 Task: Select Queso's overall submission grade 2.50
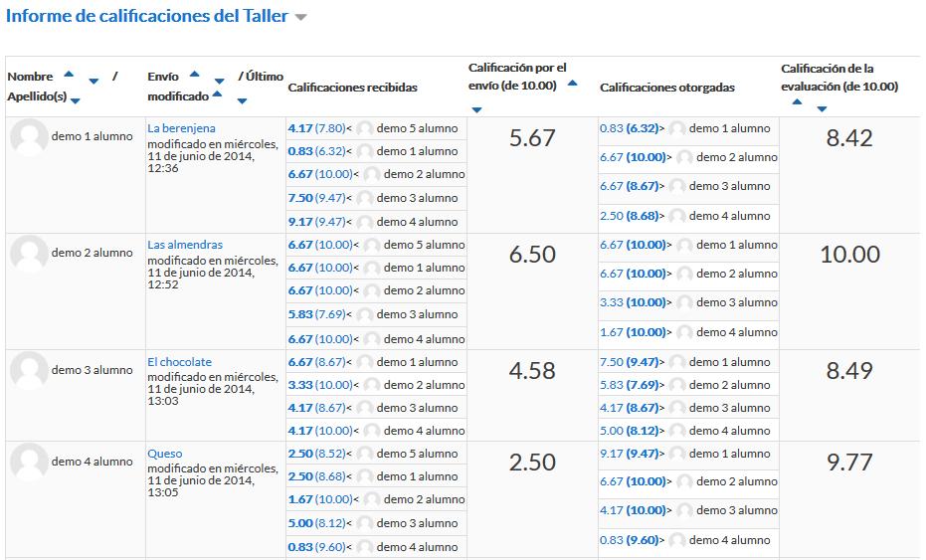pyautogui.click(x=532, y=462)
